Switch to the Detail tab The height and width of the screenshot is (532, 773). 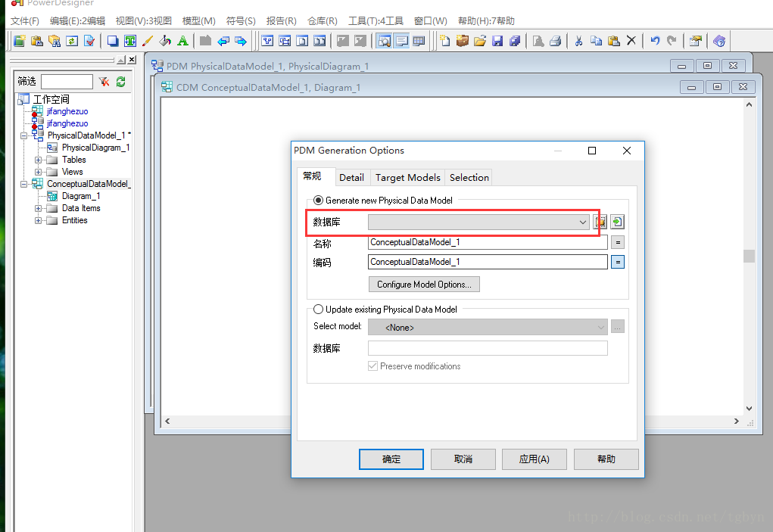(x=351, y=177)
